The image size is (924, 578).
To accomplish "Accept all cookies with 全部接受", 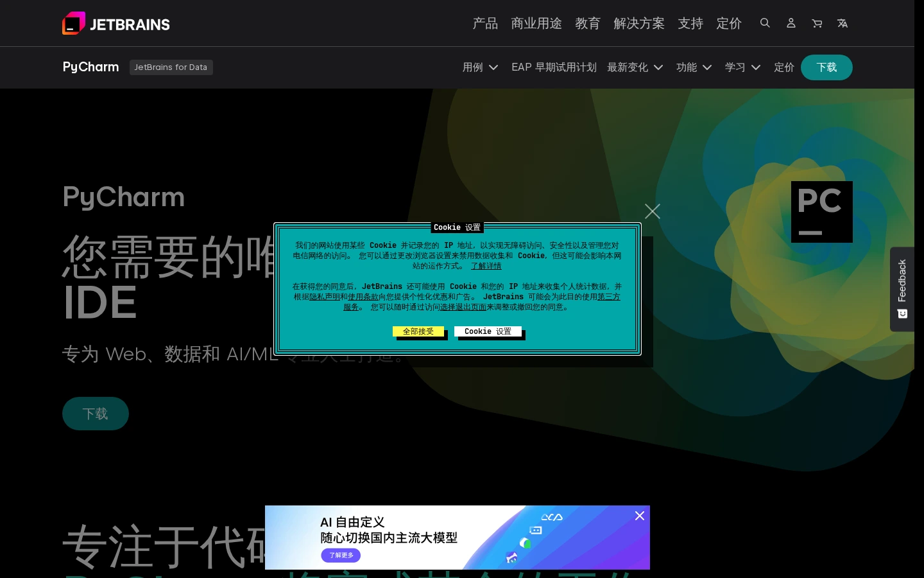I will [418, 331].
